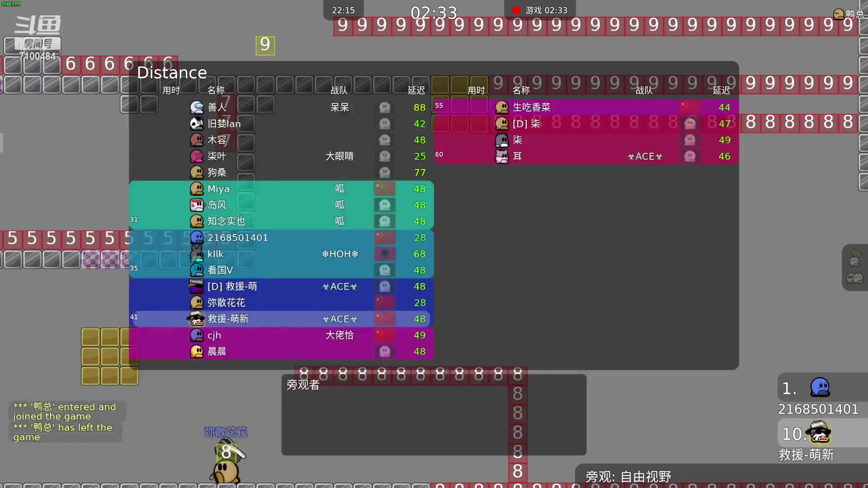Click the pink avatar beside 柒叶
Screen dimensions: 868x488
tap(197, 156)
